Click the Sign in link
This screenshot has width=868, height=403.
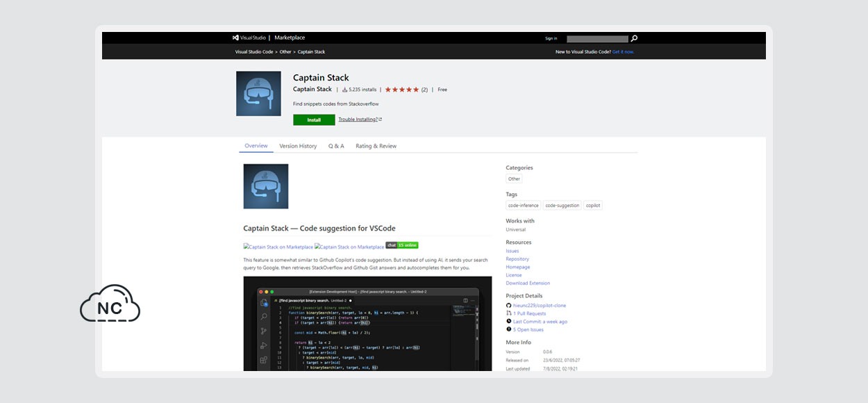coord(551,39)
